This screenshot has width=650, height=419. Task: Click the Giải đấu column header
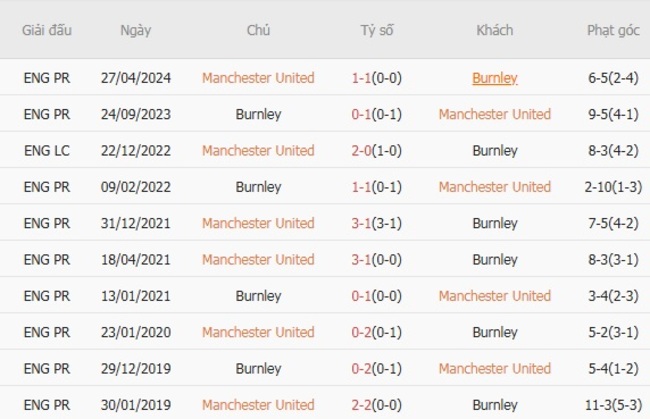[47, 30]
